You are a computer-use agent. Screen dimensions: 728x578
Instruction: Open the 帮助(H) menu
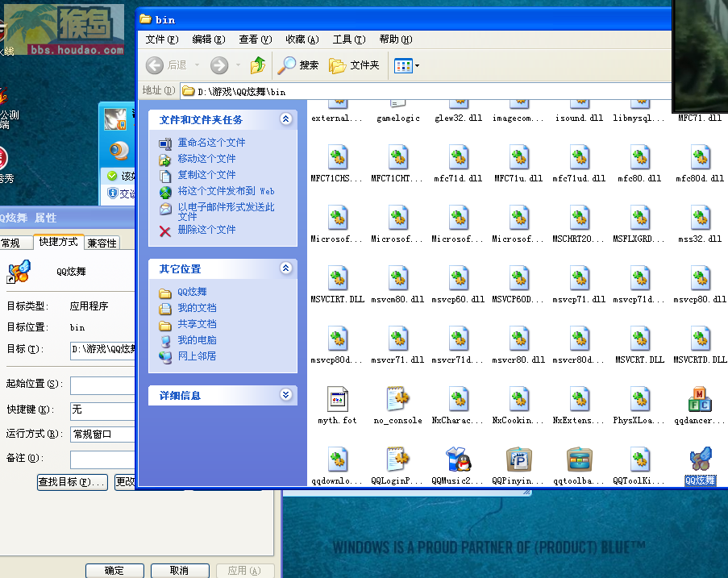click(396, 40)
